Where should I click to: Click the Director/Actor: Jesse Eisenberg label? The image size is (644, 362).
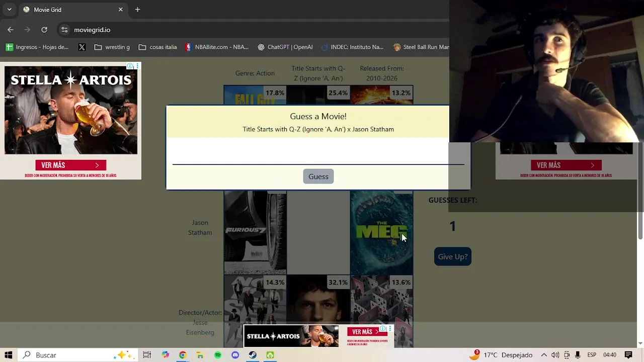200,322
